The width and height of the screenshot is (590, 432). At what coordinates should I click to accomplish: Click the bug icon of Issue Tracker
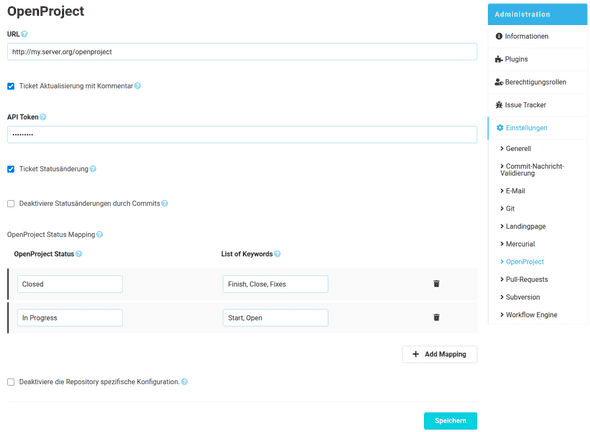[499, 105]
